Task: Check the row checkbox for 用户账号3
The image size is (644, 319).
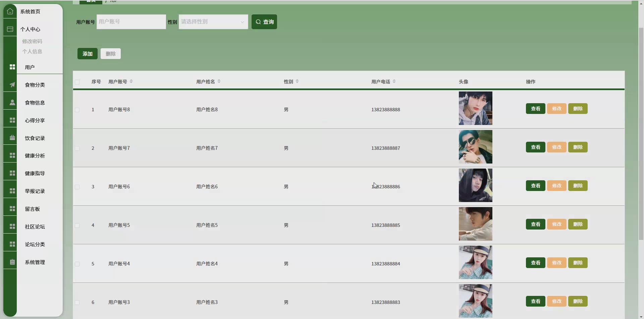Action: tap(77, 303)
